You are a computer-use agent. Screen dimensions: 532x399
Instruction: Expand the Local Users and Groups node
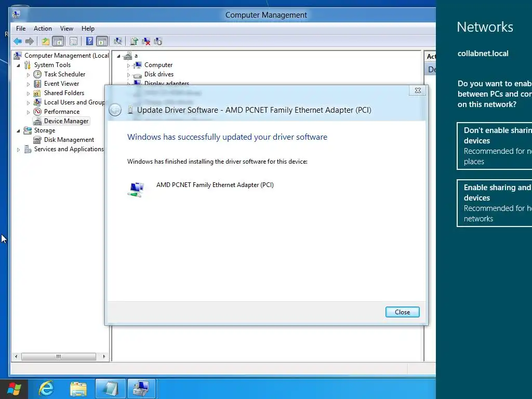[x=28, y=103]
